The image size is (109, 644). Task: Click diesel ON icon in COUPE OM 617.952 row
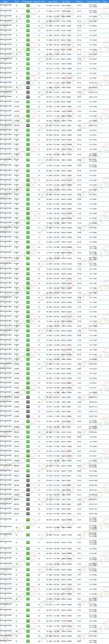28,126
